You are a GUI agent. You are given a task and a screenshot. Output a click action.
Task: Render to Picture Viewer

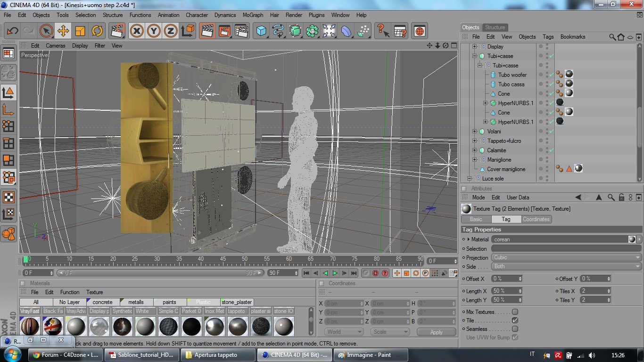tap(224, 31)
